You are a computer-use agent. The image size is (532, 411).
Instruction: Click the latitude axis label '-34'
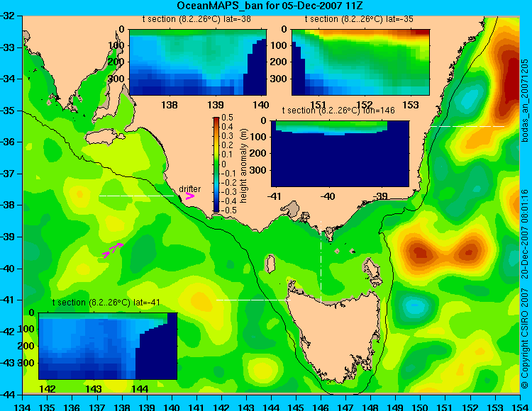tap(8, 79)
